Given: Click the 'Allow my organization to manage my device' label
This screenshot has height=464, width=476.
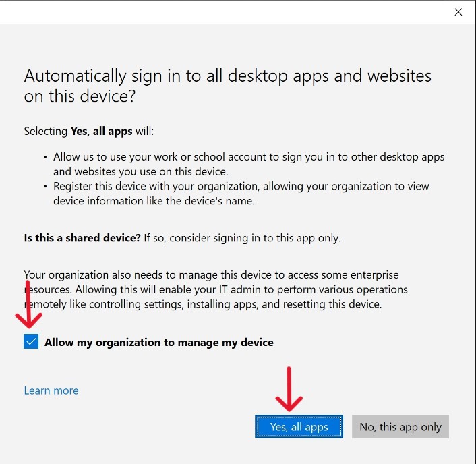Looking at the screenshot, I should (x=158, y=342).
